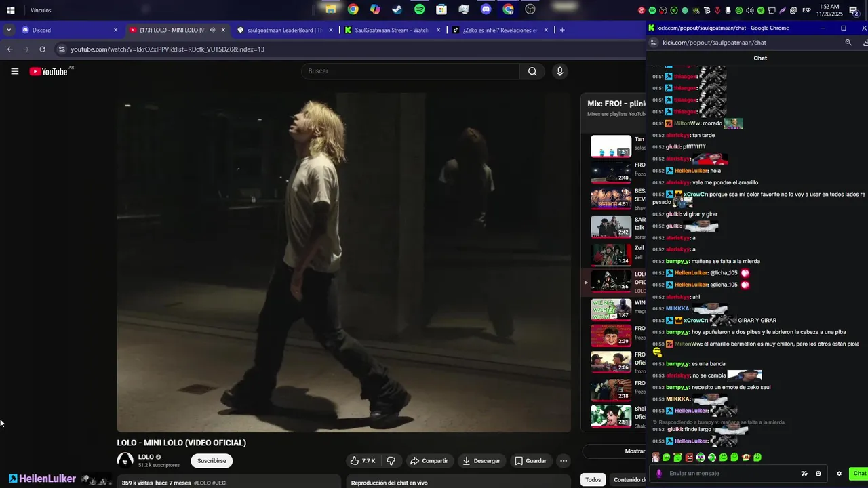Open Spotify from the taskbar
868x488 pixels.
(x=419, y=9)
